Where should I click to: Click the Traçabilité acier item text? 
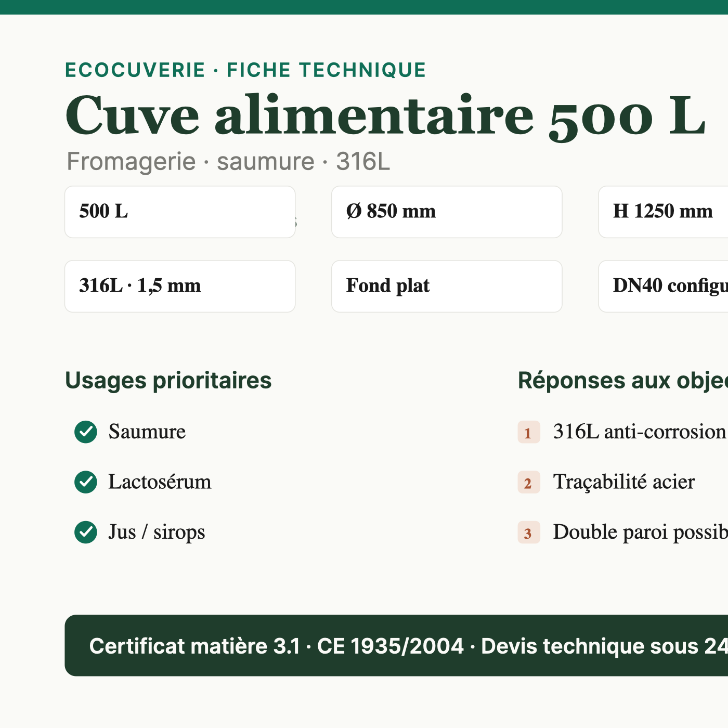[x=624, y=482]
